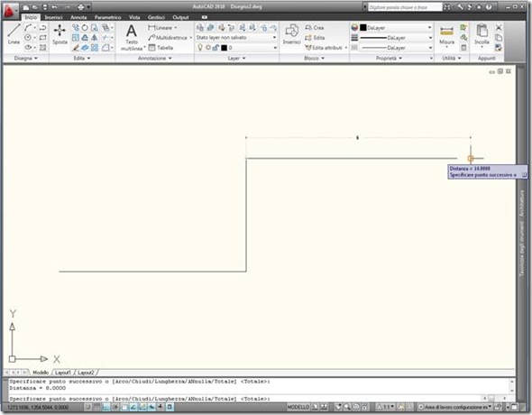Screen dimensions: 532x415
Task: Click the rotate tool in Edita panel
Action: [85, 28]
